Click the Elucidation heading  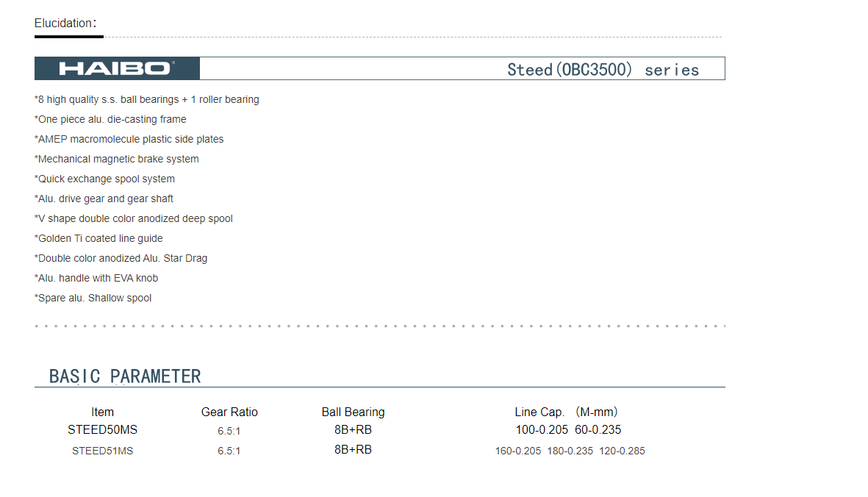point(65,24)
